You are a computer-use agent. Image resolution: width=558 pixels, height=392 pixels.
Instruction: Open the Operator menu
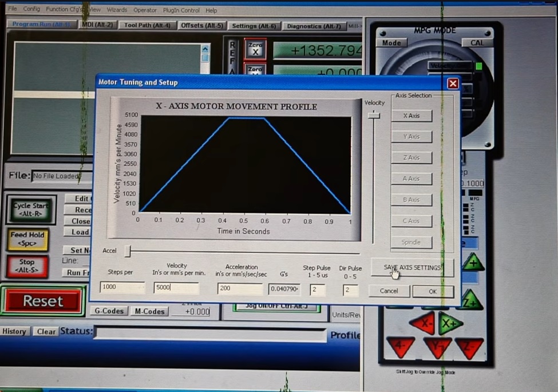click(x=145, y=10)
